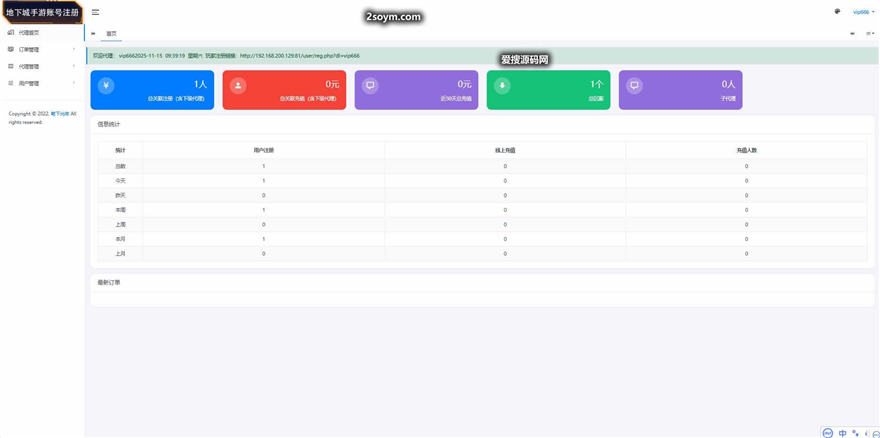Expand the 订单管理 sidebar menu
The height and width of the screenshot is (438, 880).
tap(38, 49)
